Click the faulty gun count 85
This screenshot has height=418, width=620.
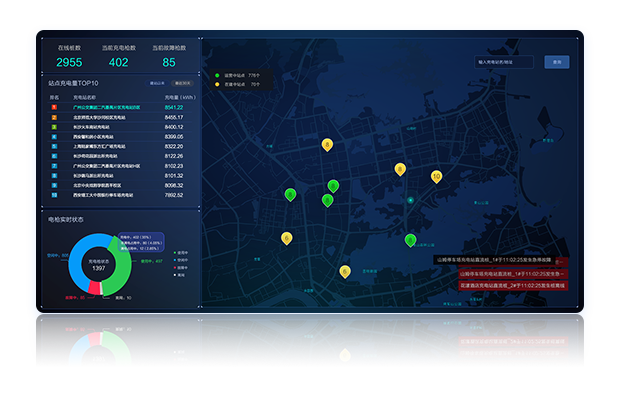click(169, 62)
